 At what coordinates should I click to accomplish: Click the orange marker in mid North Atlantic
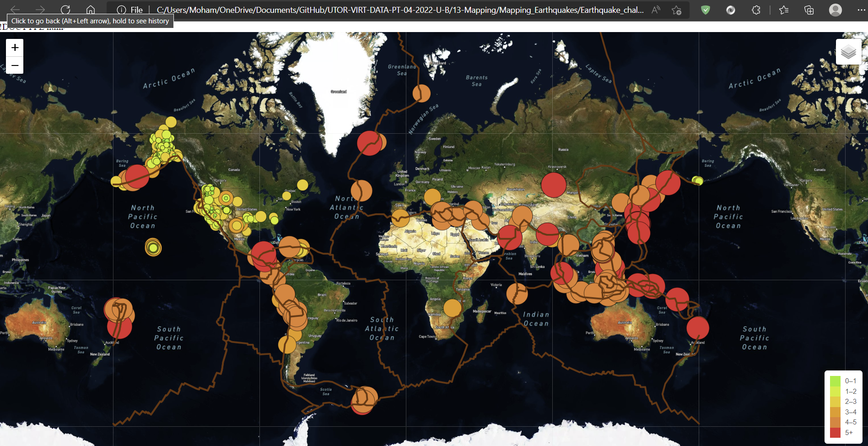coord(361,190)
